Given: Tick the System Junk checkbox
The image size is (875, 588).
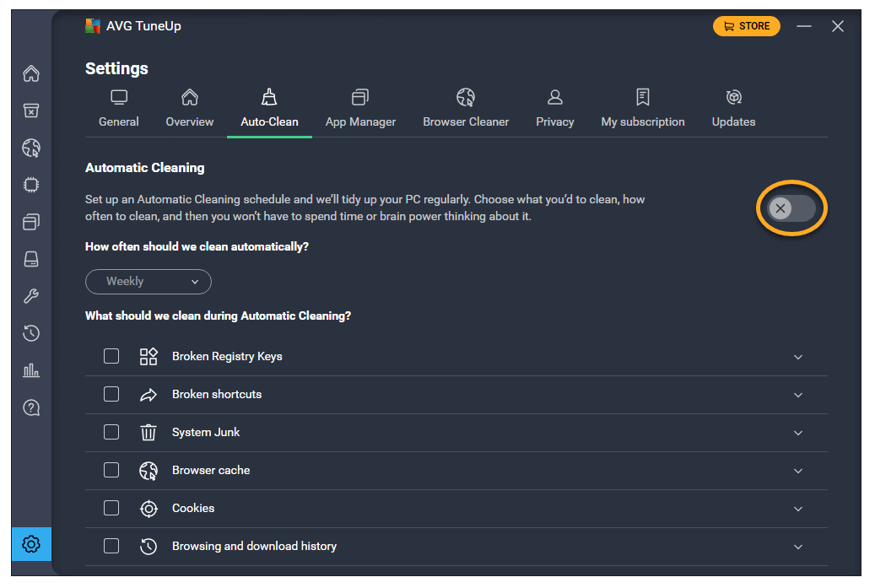Looking at the screenshot, I should (111, 432).
